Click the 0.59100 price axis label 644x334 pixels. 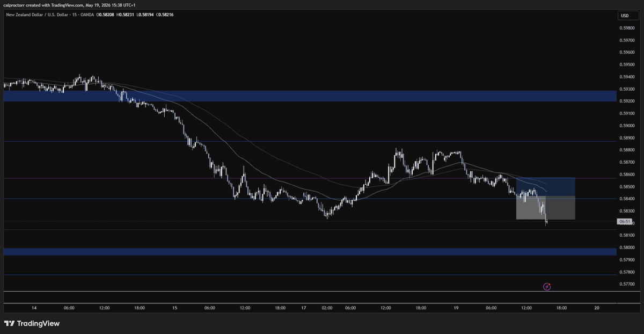click(628, 113)
